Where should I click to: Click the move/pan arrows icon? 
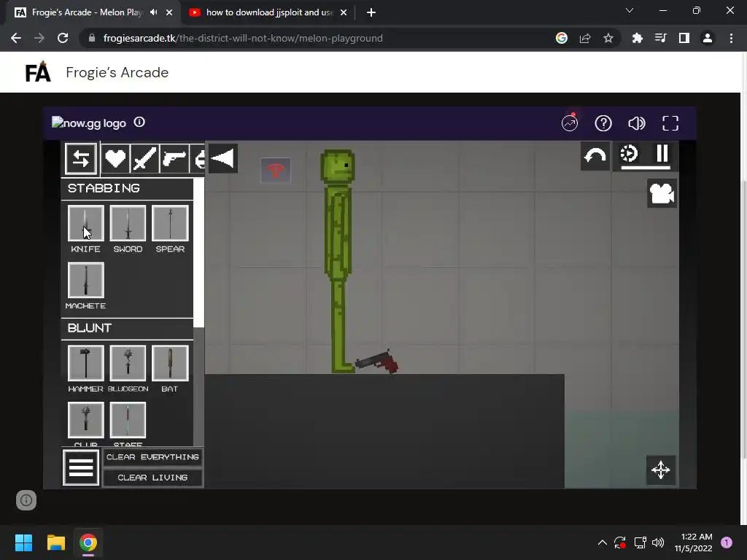[x=661, y=470]
